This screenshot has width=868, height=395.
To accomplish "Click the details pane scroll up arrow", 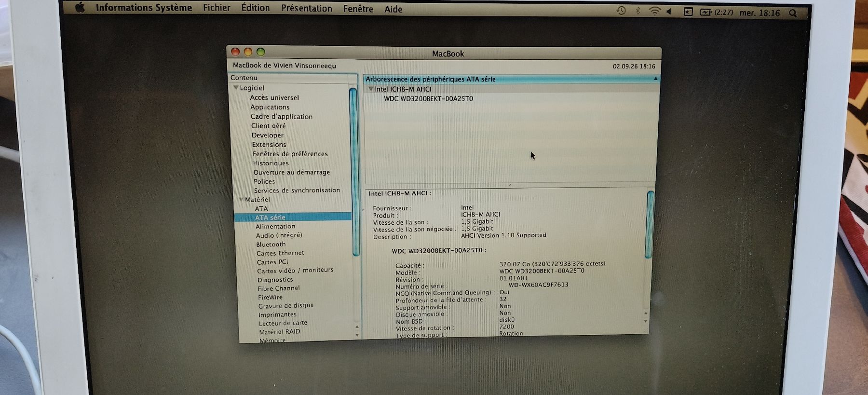I will (646, 313).
